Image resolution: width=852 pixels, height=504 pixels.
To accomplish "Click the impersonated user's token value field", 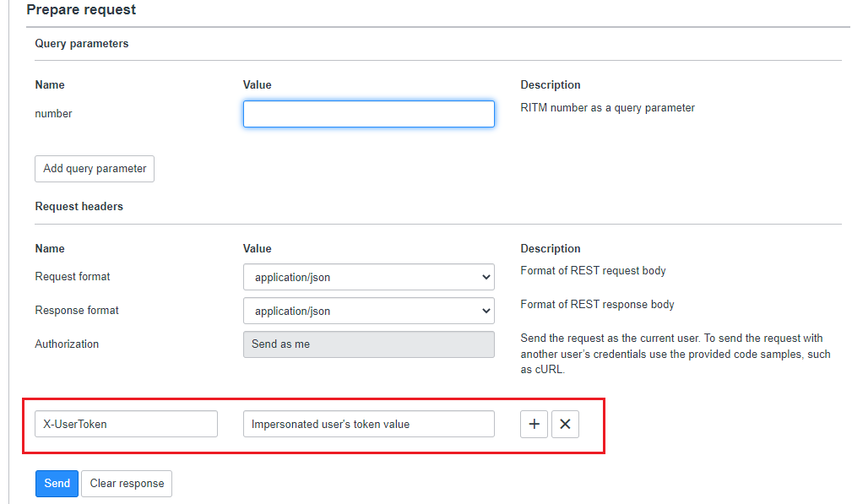I will coord(369,424).
